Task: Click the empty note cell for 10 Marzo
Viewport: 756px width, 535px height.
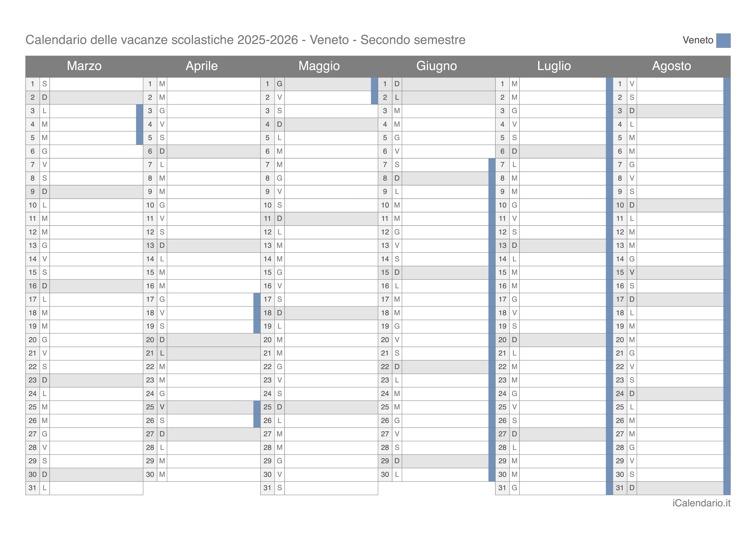Action: (x=96, y=205)
